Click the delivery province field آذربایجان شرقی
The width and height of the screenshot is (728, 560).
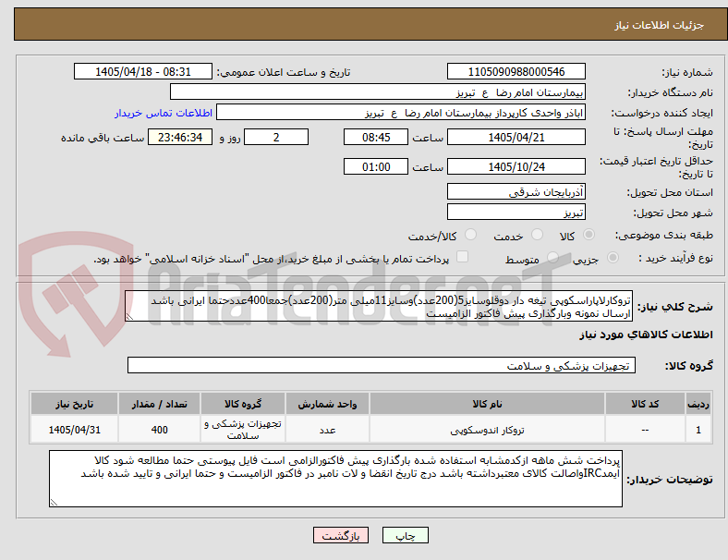coord(516,191)
